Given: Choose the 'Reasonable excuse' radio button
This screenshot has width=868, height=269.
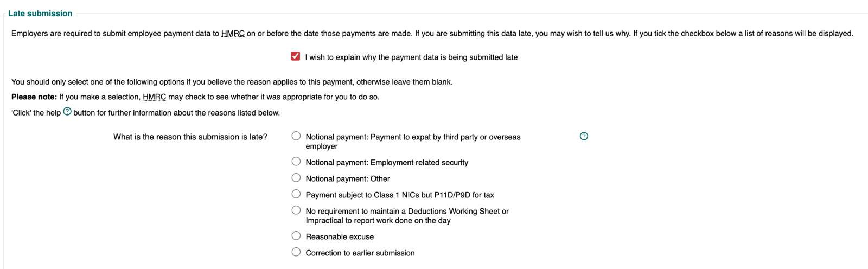Looking at the screenshot, I should [x=296, y=236].
